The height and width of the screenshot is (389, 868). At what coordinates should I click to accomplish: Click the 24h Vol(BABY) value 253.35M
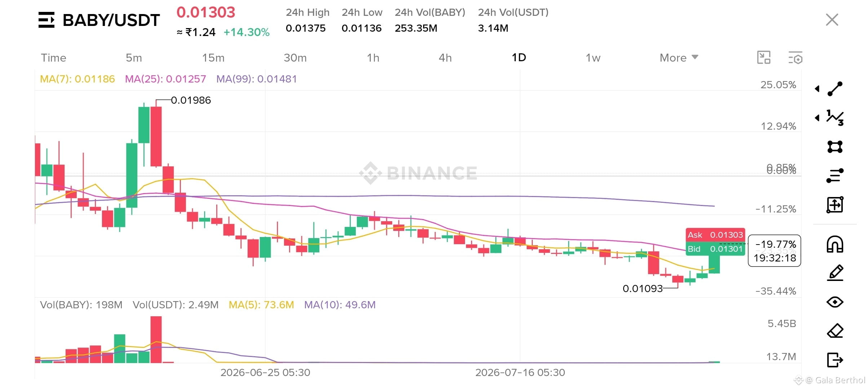pos(416,28)
